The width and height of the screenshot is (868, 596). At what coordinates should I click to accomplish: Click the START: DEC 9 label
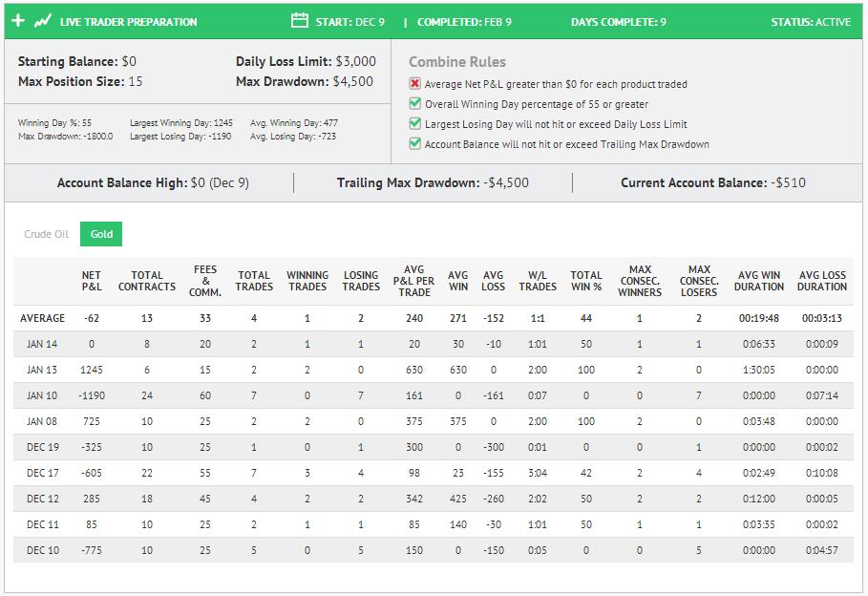tap(349, 22)
